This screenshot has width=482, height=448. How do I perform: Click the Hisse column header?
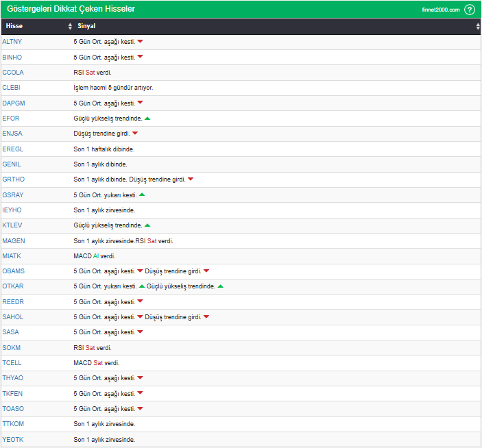pos(14,26)
